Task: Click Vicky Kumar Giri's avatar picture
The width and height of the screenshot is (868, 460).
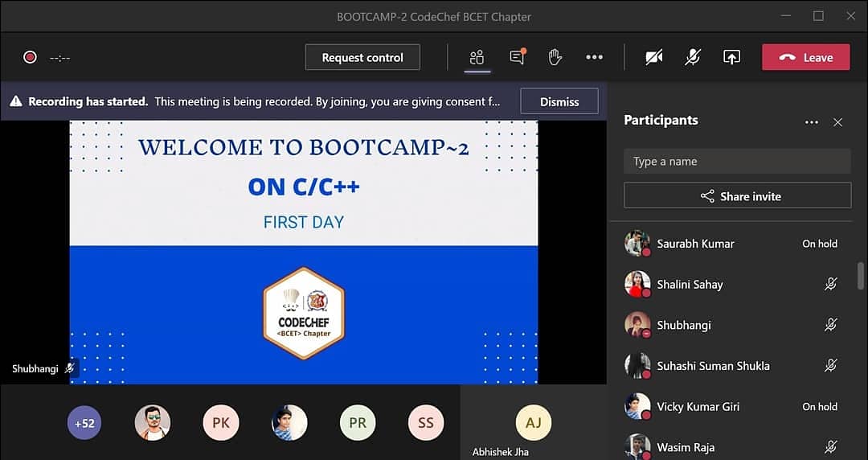Action: [637, 406]
